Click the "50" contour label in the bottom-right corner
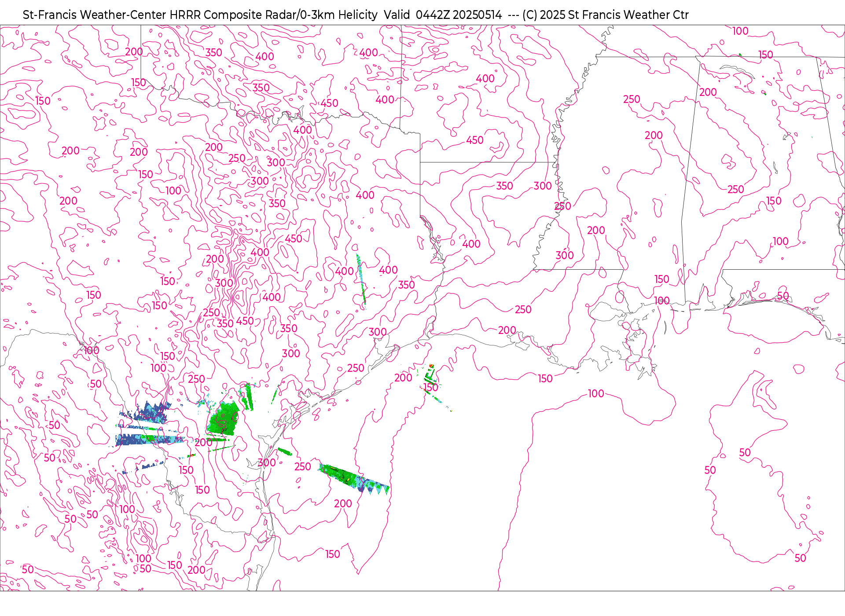The width and height of the screenshot is (845, 616). pyautogui.click(x=800, y=558)
